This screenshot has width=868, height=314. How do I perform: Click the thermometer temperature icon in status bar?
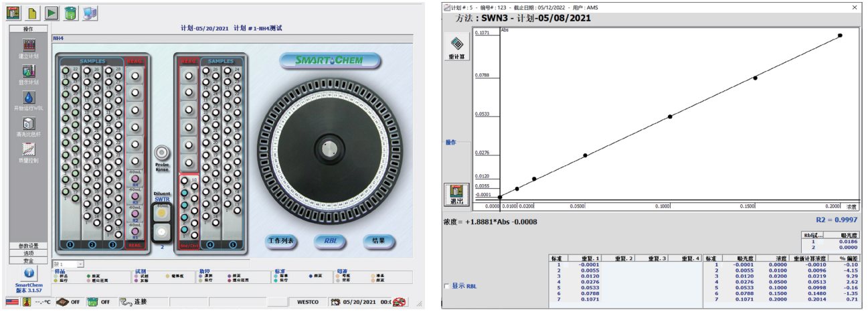tap(27, 302)
